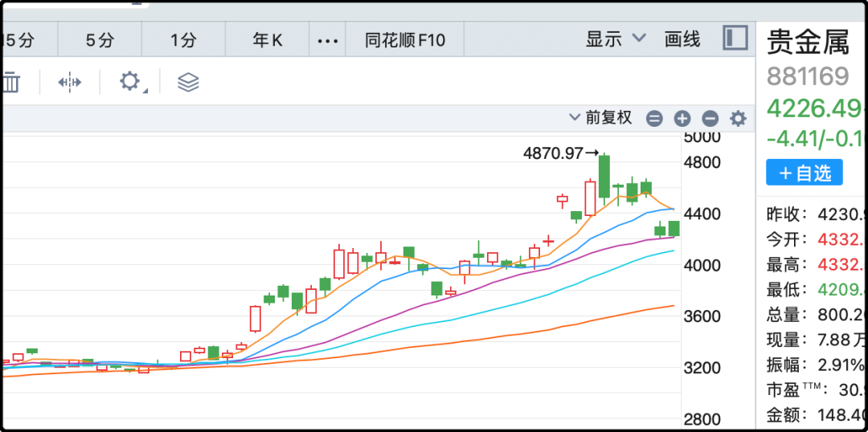868x432 pixels.
Task: Click the 金额 turnover row
Action: tap(816, 415)
